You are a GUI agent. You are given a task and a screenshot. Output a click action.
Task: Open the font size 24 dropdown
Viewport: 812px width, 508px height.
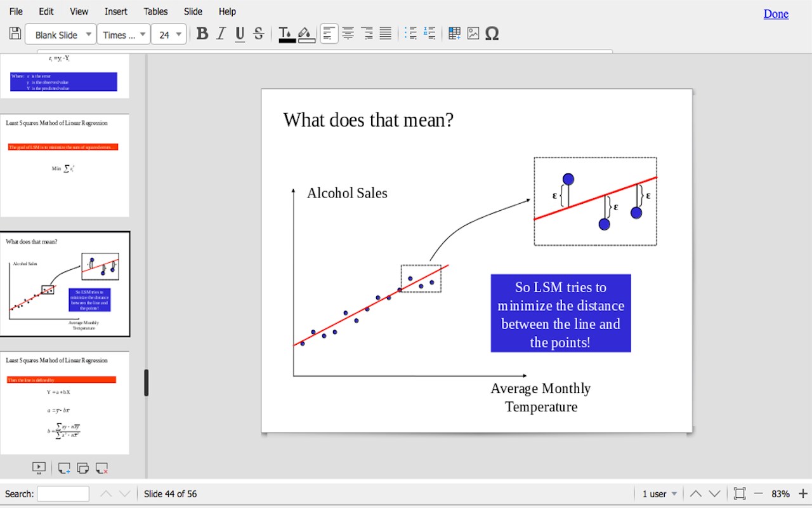pos(169,34)
